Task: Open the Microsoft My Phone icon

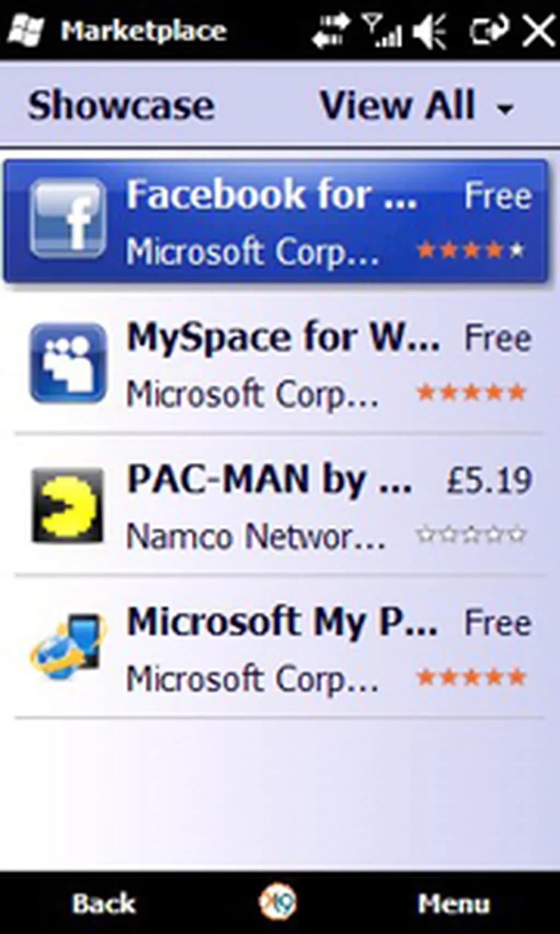Action: 68,647
